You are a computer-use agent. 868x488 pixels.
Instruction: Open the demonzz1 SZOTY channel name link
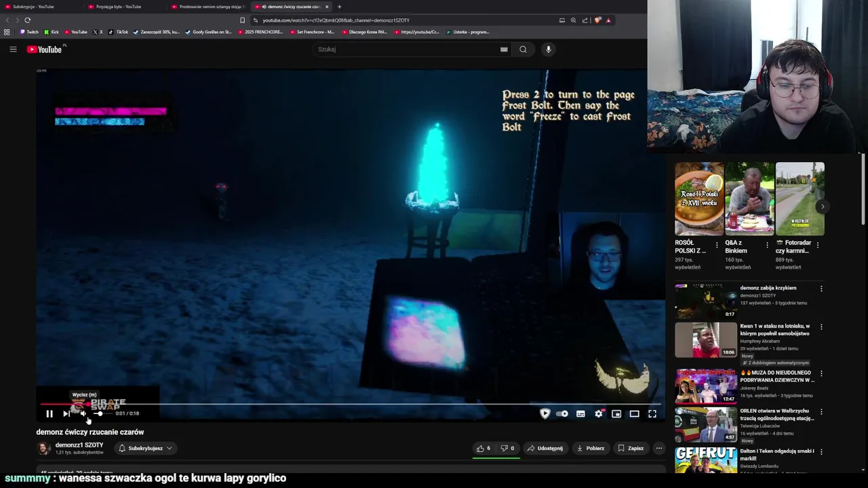click(79, 445)
